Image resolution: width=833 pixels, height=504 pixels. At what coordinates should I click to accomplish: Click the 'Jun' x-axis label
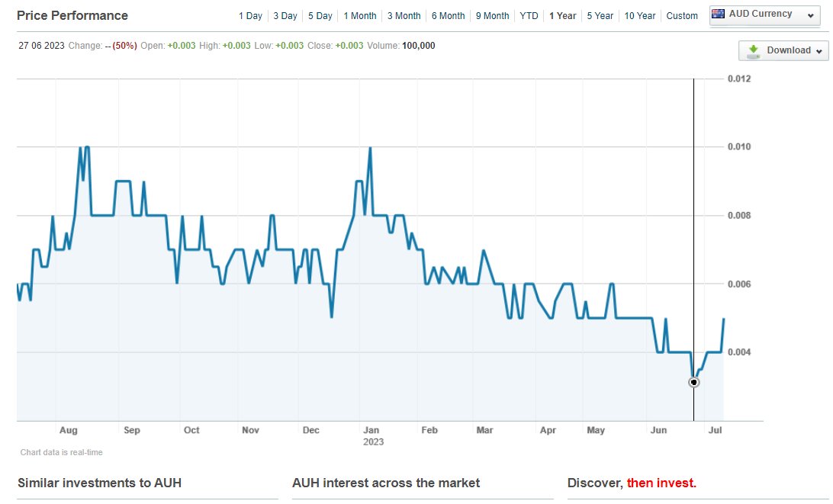[658, 430]
